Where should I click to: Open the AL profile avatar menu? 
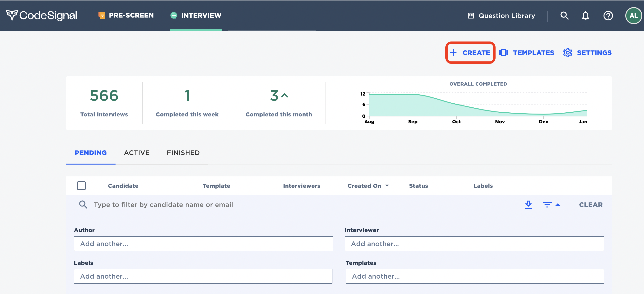pos(633,15)
